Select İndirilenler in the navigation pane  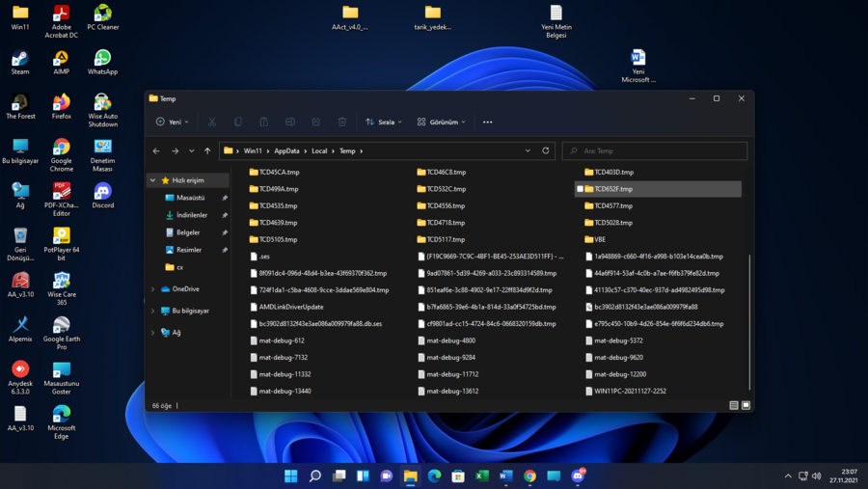point(191,215)
